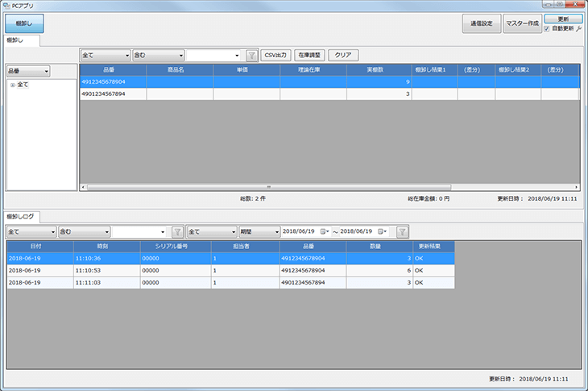Toggle the 自動更新 checkbox
Image resolution: width=588 pixels, height=391 pixels.
(548, 28)
